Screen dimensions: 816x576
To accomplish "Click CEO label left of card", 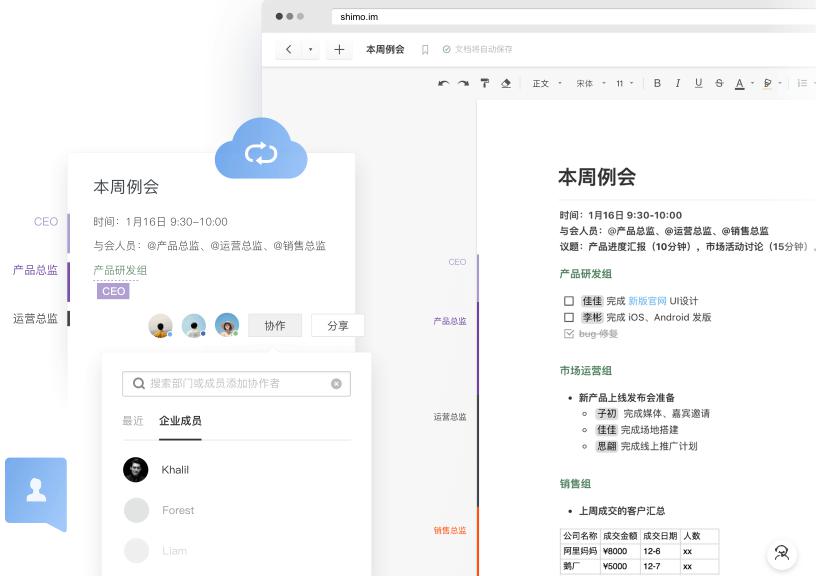I will coord(46,222).
